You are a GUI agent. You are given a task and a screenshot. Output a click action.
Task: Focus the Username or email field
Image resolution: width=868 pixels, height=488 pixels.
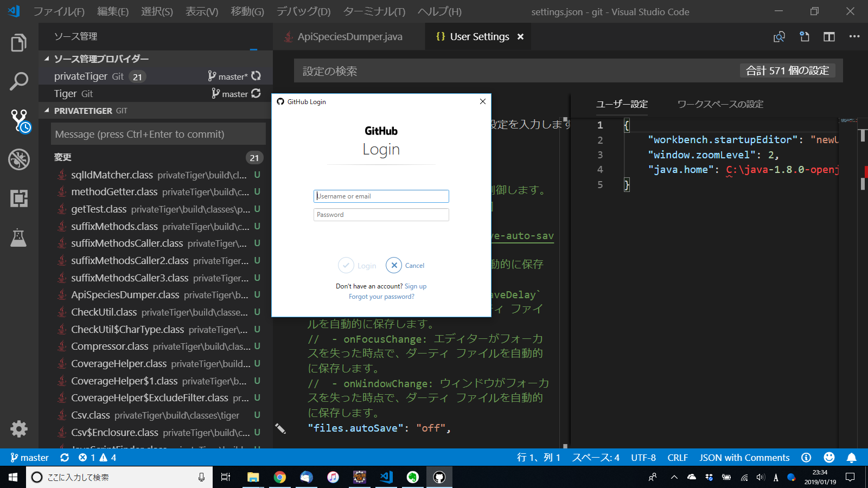coord(381,196)
